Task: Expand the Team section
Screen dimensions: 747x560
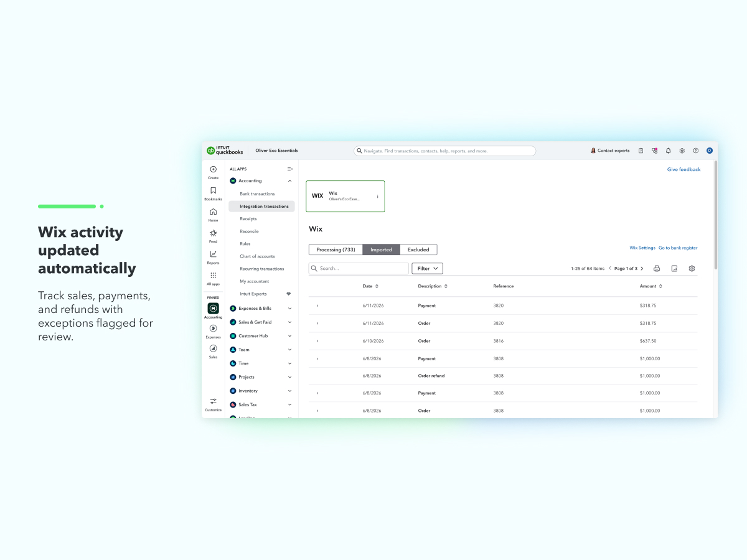Action: click(290, 350)
